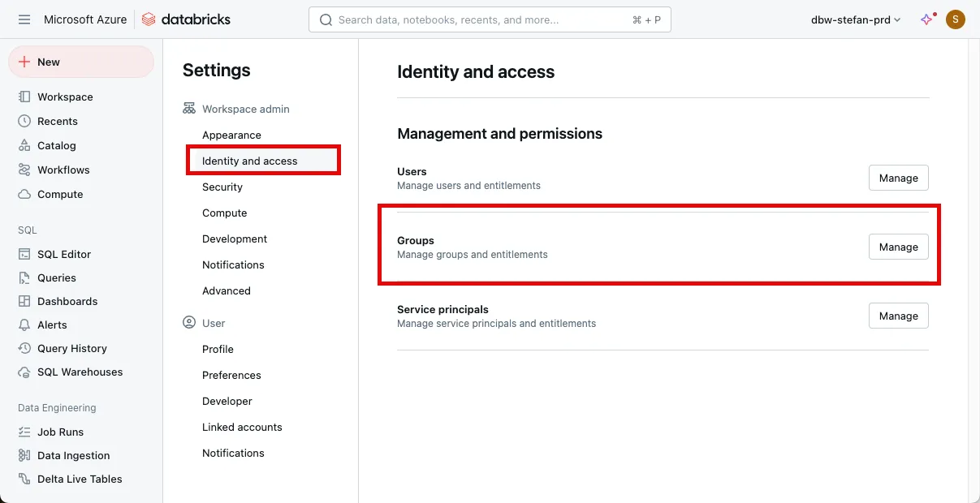Open the Advanced settings section
The image size is (980, 503).
[227, 290]
